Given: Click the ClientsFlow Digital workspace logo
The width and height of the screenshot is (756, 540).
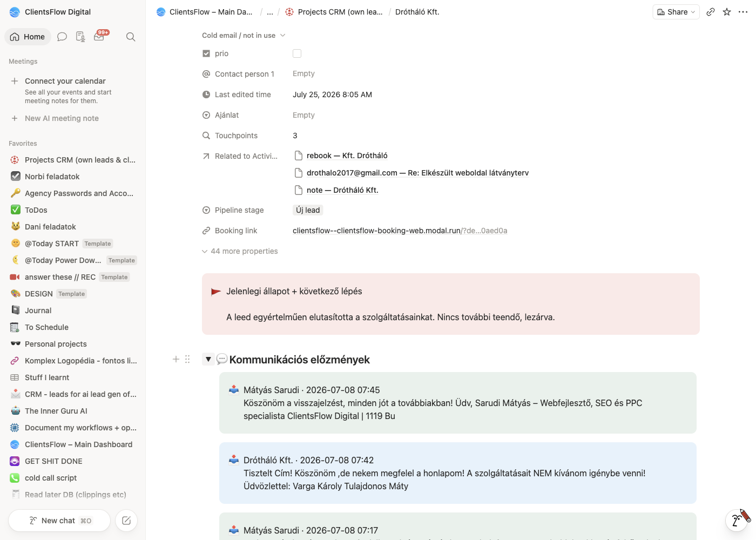Looking at the screenshot, I should point(15,12).
